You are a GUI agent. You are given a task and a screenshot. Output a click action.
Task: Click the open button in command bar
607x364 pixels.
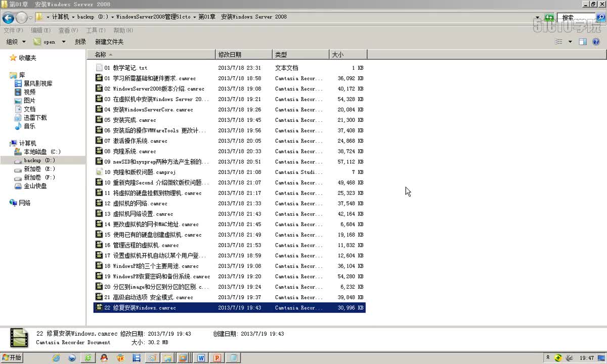[45, 42]
